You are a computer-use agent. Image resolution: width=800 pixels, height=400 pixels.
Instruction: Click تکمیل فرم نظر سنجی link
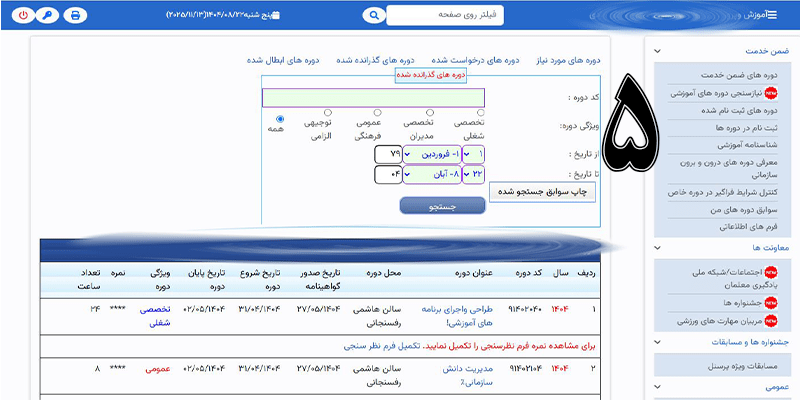point(382,346)
